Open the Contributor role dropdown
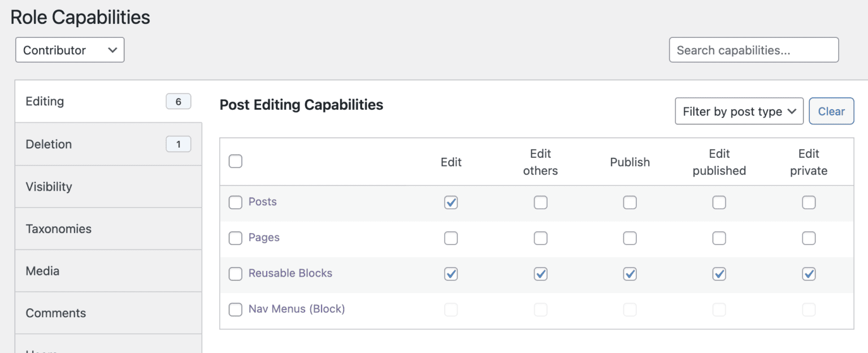The width and height of the screenshot is (868, 353). click(x=70, y=50)
